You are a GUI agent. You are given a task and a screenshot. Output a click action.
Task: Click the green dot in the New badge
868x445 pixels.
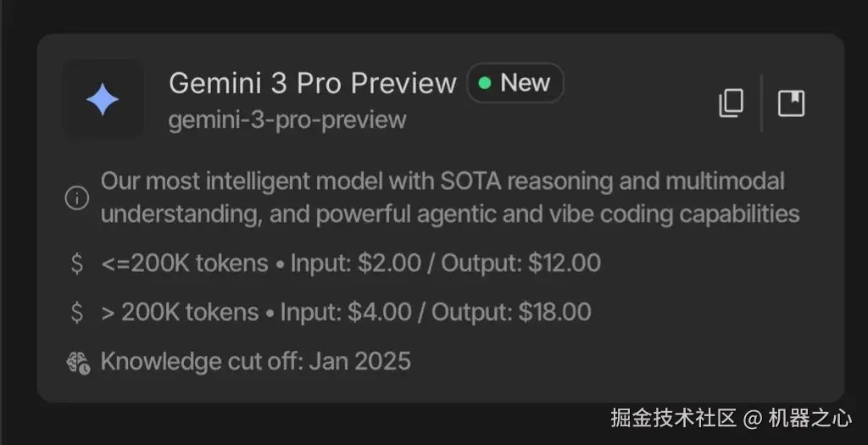coord(485,83)
